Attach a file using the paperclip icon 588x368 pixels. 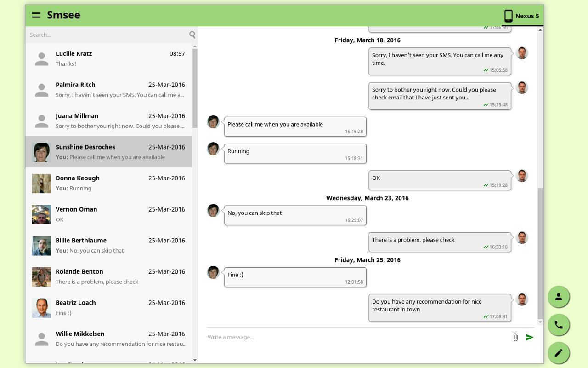(515, 337)
